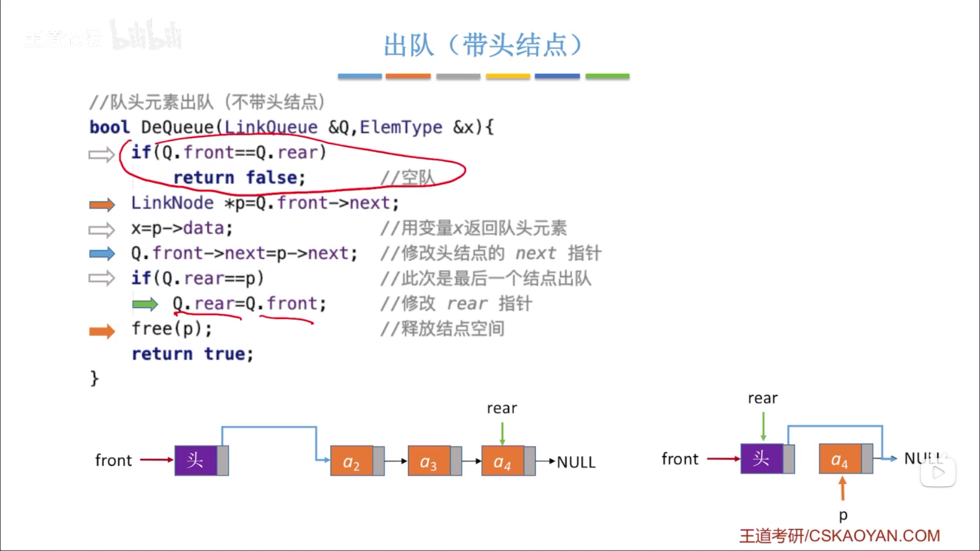Click the orange arrow beside free(p)
This screenshot has width=980, height=551.
102,332
